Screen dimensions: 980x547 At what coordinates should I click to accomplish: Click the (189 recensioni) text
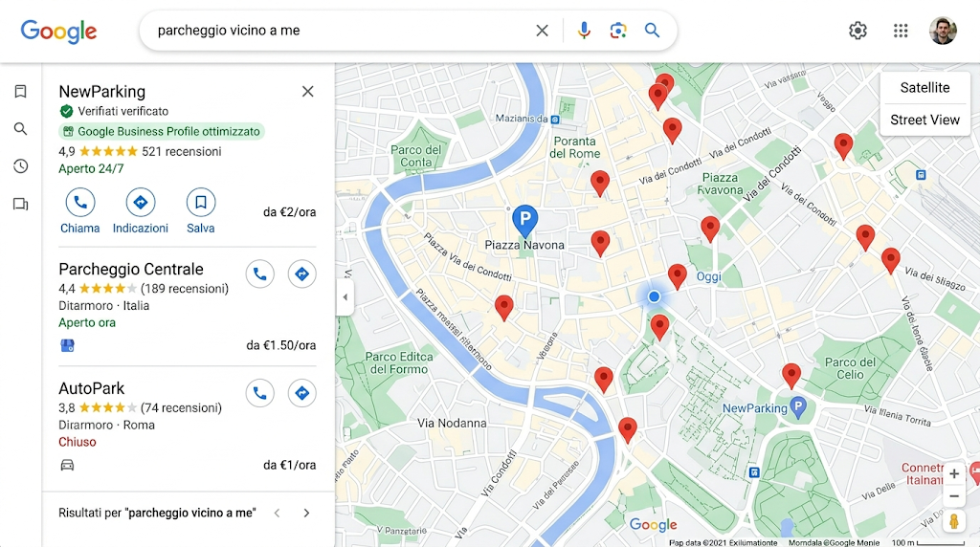coord(185,289)
